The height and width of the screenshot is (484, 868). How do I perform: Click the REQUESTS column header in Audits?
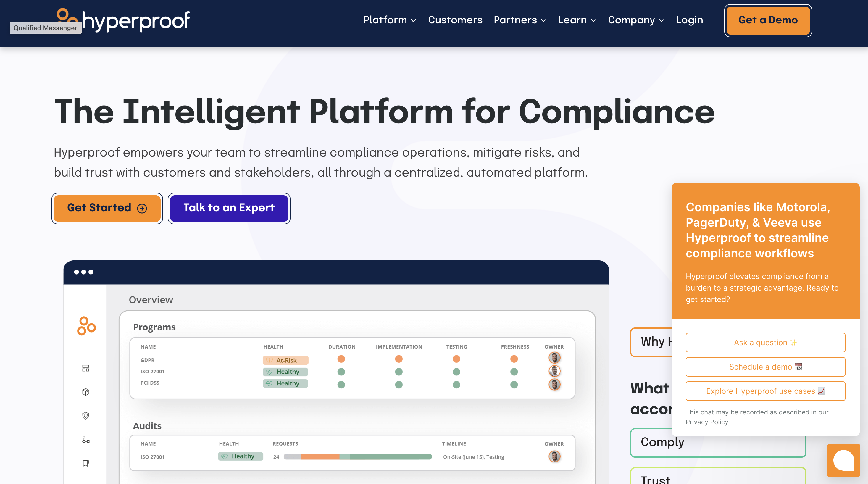285,444
